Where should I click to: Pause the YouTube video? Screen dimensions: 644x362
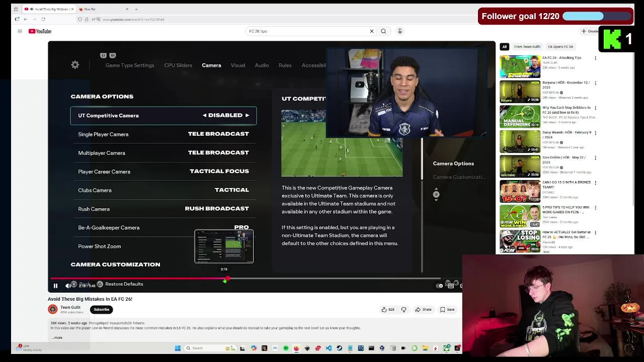pos(55,286)
